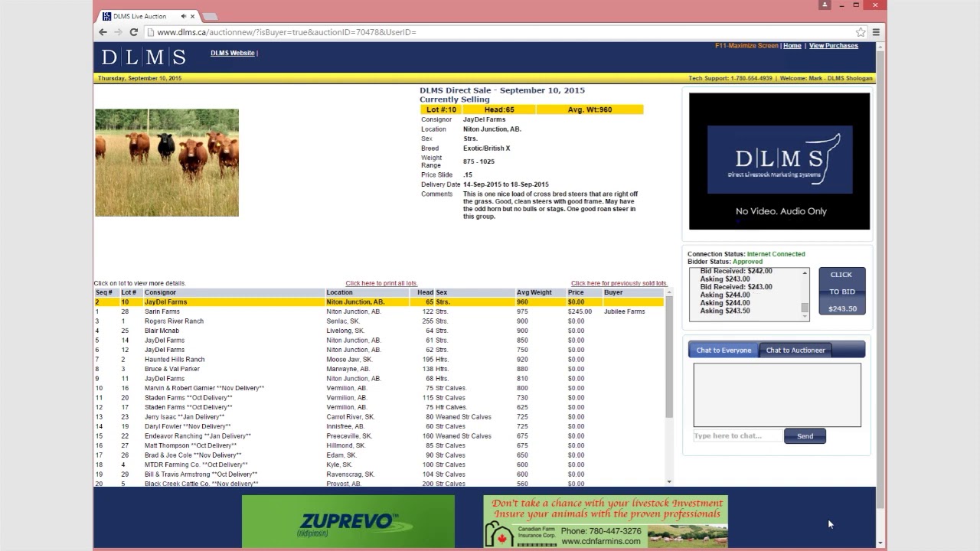Switch to Chat to Auctioneer tab
The image size is (980, 551).
795,350
